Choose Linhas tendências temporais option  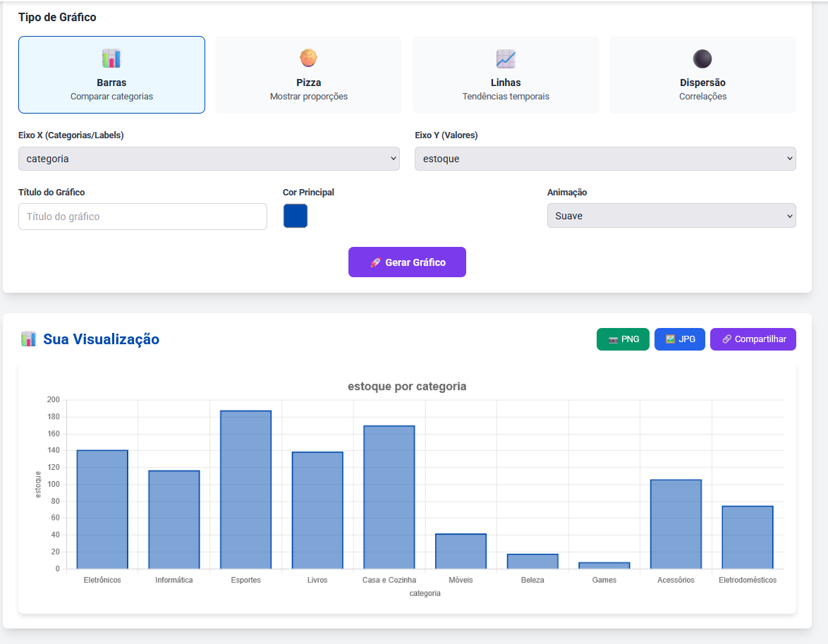pyautogui.click(x=506, y=75)
